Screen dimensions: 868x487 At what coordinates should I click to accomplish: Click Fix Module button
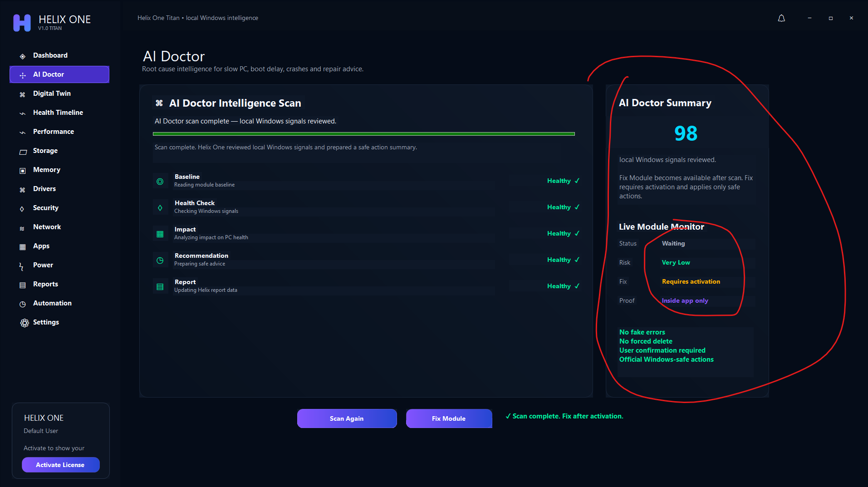[449, 418]
